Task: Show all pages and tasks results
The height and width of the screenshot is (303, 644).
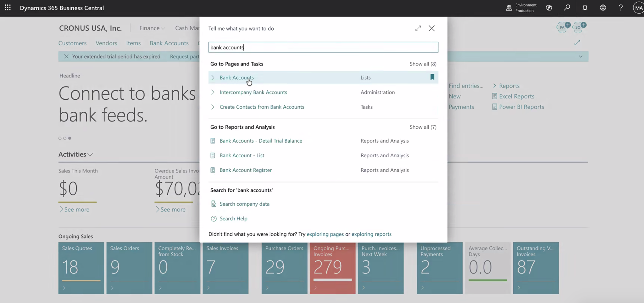Action: coord(423,64)
